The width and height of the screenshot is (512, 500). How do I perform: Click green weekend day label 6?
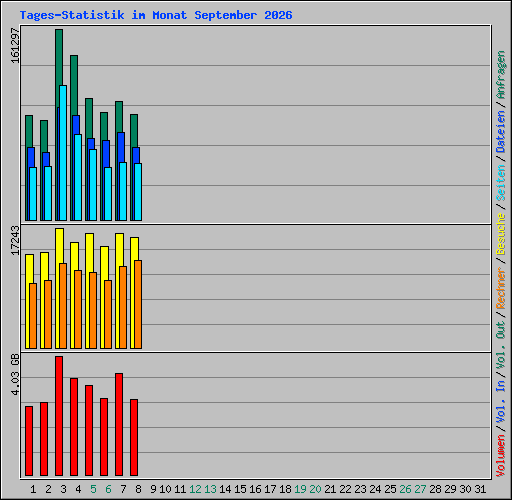coord(108,489)
